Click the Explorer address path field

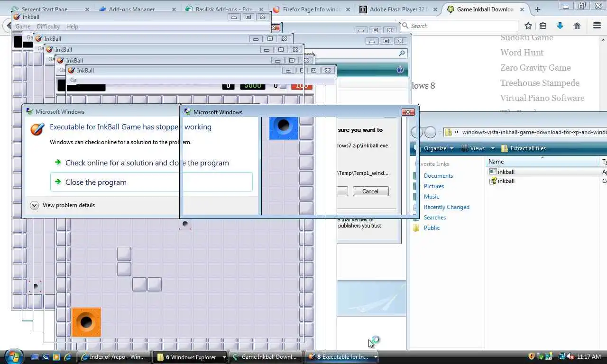click(525, 132)
